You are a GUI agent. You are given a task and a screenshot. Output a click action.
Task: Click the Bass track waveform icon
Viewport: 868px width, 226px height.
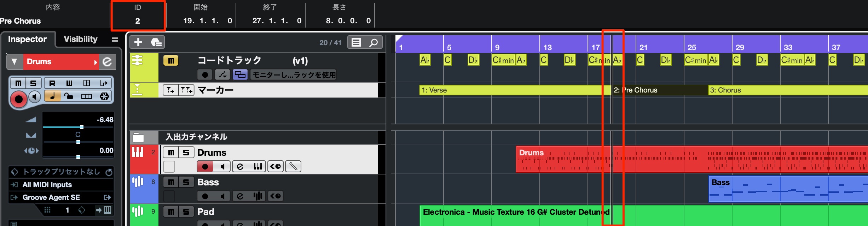[x=138, y=182]
